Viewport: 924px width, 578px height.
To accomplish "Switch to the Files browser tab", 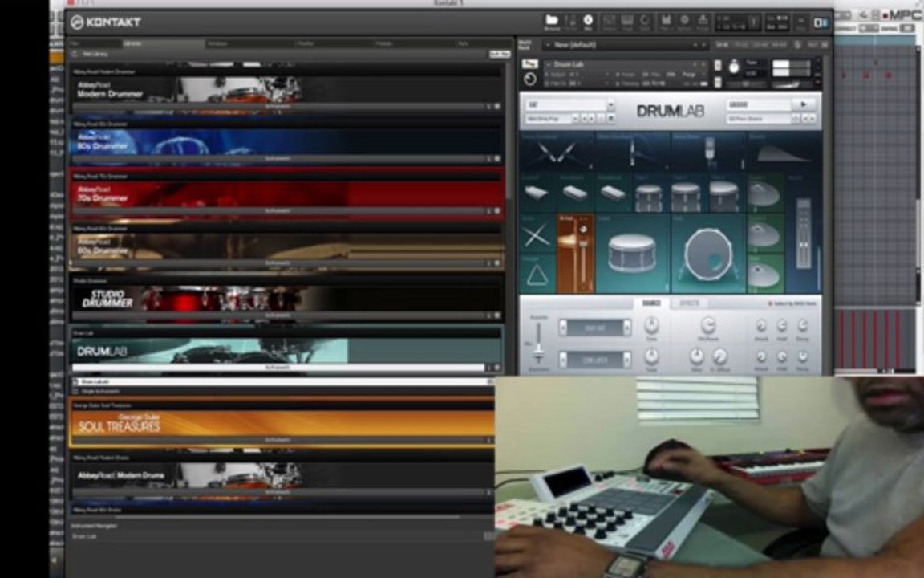I will tap(95, 43).
